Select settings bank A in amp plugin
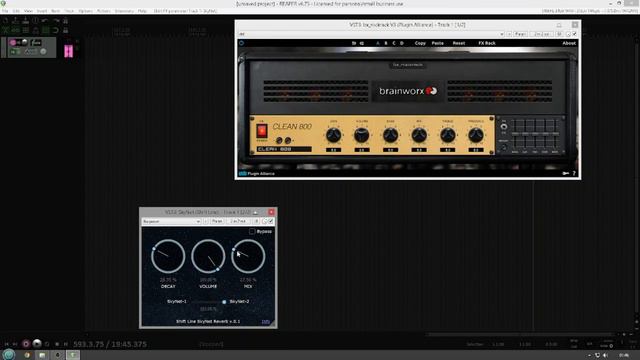The image size is (640, 360). 378,43
